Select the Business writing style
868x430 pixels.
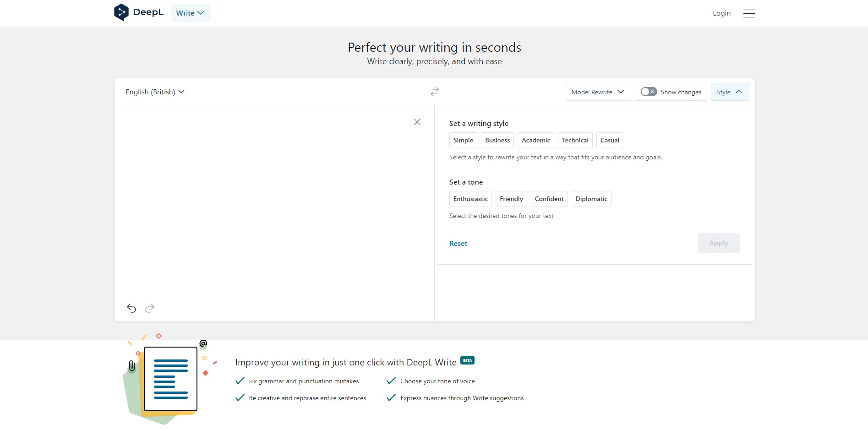click(x=497, y=140)
